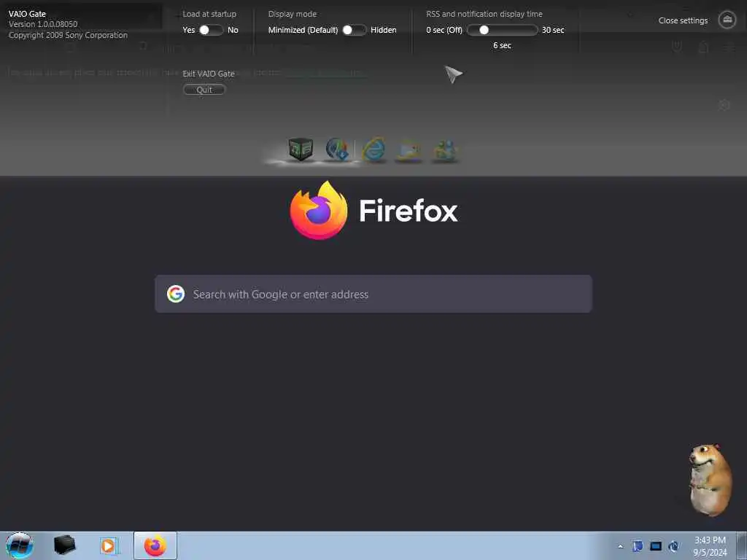Adjust the RSS notification display time slider

[x=502, y=30]
